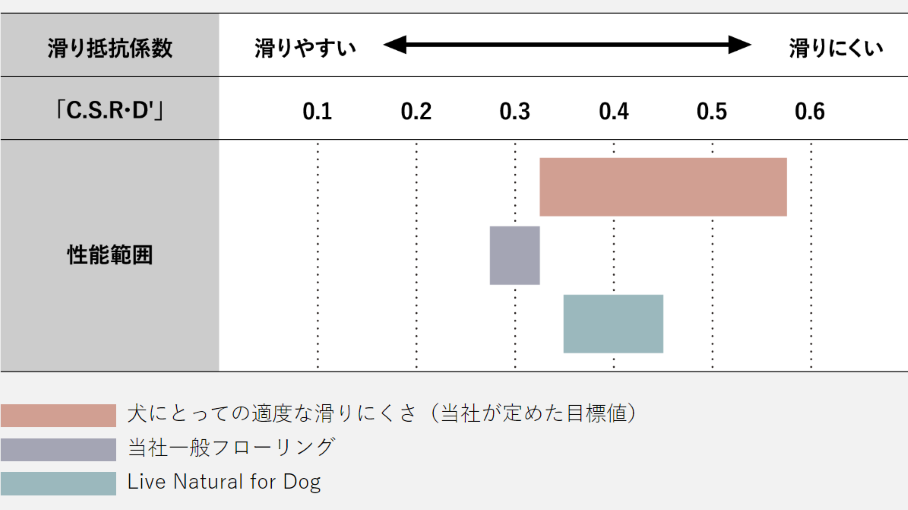Image resolution: width=908 pixels, height=510 pixels.
Task: Click the 滑りやすい label
Action: (x=305, y=47)
